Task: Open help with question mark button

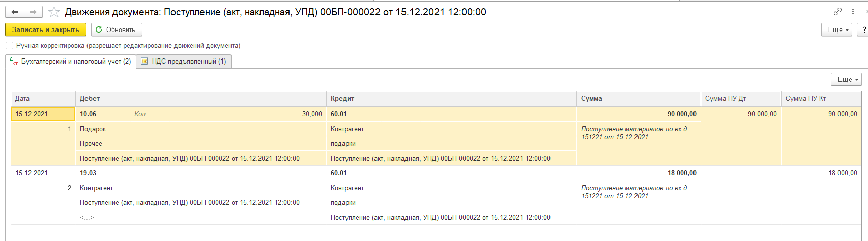Action: (863, 29)
